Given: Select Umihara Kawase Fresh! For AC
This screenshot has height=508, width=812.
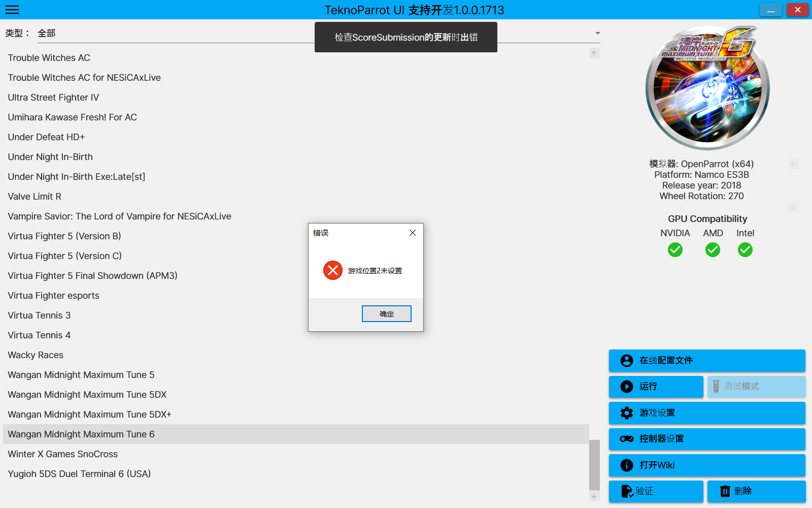Looking at the screenshot, I should pos(296,117).
